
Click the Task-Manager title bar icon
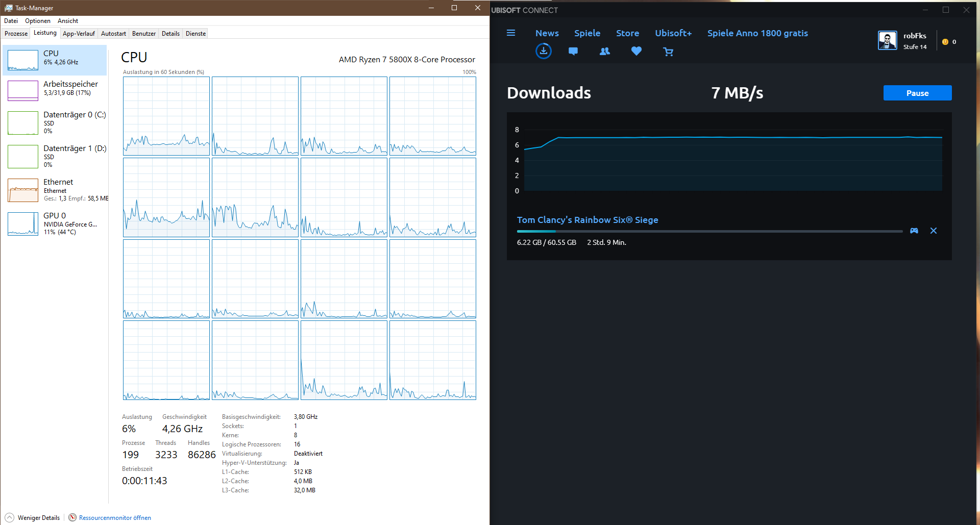(8, 8)
